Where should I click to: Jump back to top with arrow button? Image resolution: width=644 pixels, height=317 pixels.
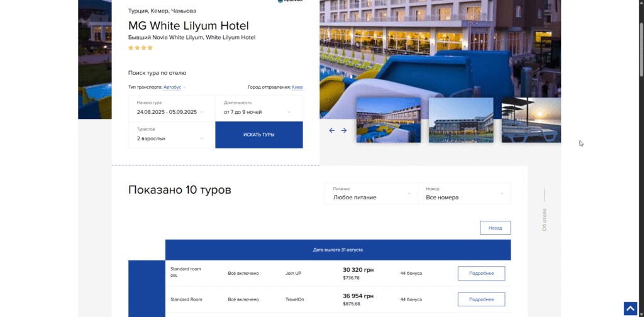pos(630,308)
